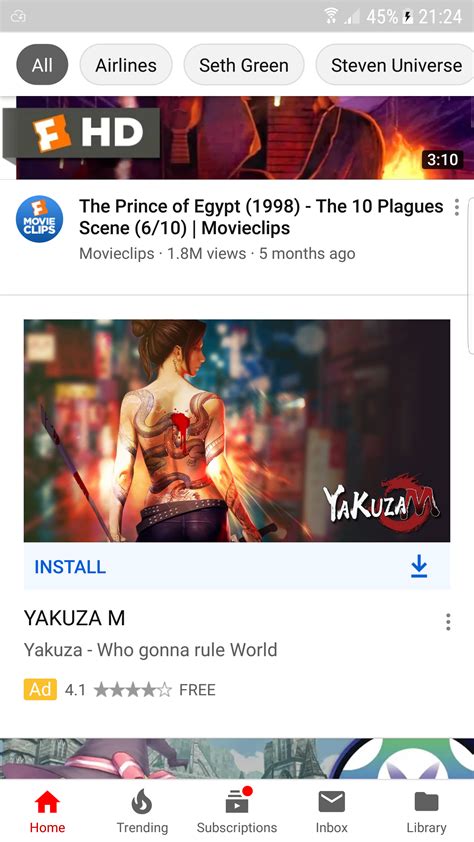Select the Seth Green filter chip
The height and width of the screenshot is (842, 474).
[x=244, y=65]
